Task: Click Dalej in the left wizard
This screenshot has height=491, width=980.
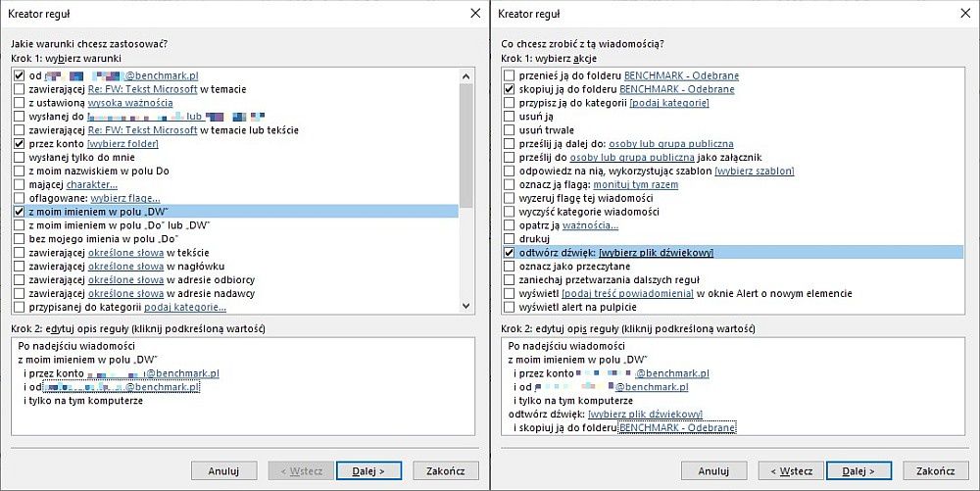Action: coord(368,471)
